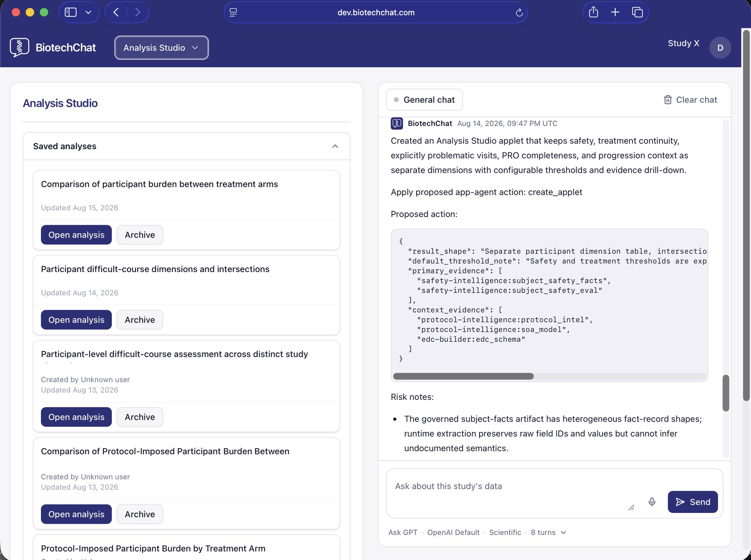This screenshot has height=560, width=751.
Task: Click the Study X label
Action: pyautogui.click(x=683, y=43)
